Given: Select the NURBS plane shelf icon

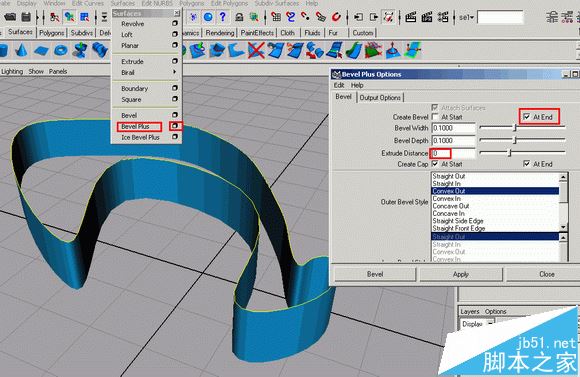Looking at the screenshot, I should 41,50.
